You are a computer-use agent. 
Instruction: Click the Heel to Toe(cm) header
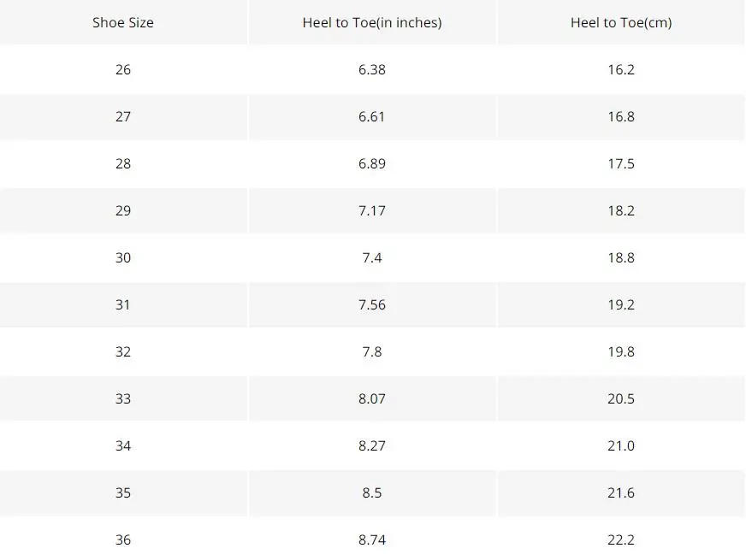tap(621, 22)
